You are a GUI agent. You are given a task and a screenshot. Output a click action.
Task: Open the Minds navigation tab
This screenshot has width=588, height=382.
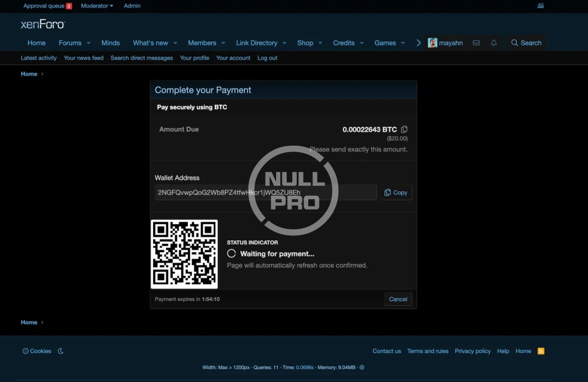point(110,43)
